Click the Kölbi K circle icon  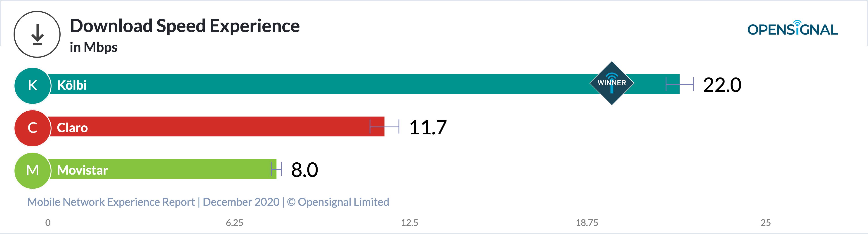click(33, 86)
